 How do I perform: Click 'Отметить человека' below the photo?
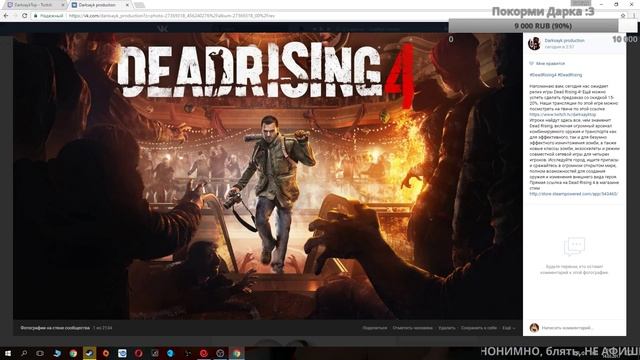[x=412, y=328]
